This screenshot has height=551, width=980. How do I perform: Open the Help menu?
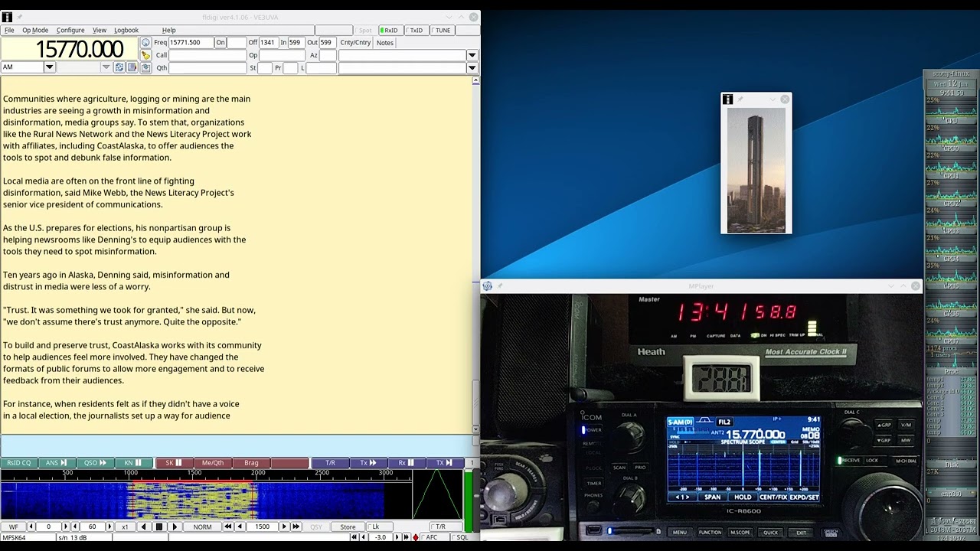pyautogui.click(x=169, y=31)
